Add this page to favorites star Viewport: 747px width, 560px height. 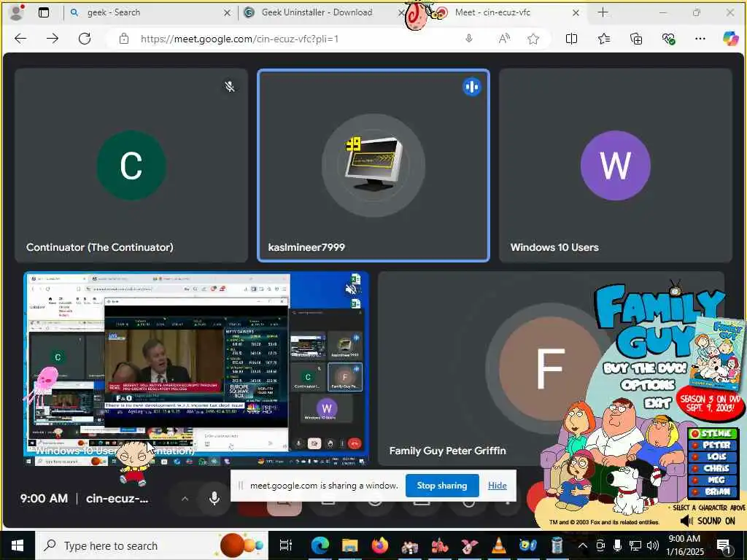(x=533, y=39)
